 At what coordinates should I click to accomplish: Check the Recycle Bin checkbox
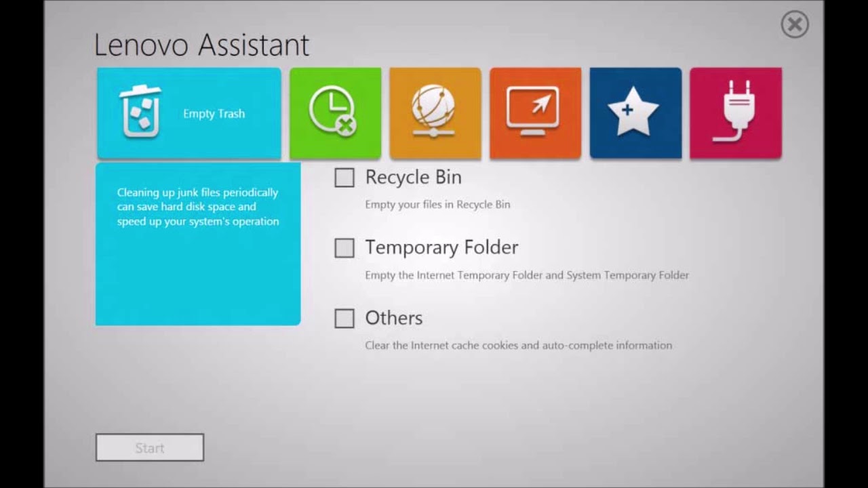pos(344,178)
